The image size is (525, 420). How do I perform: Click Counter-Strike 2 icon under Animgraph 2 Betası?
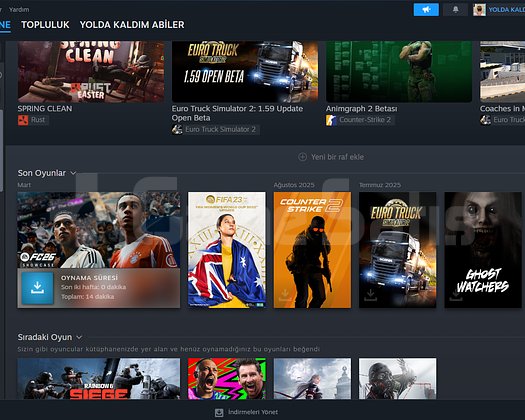[331, 120]
